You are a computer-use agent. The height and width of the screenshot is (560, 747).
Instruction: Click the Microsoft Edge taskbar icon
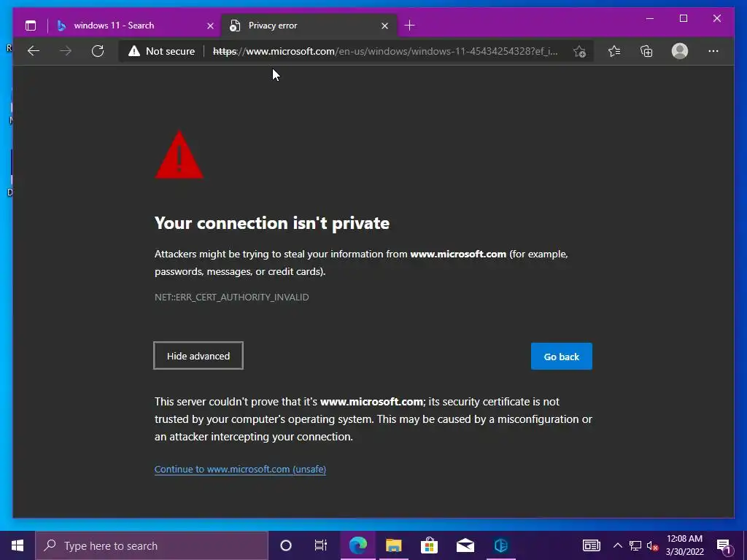pos(357,545)
